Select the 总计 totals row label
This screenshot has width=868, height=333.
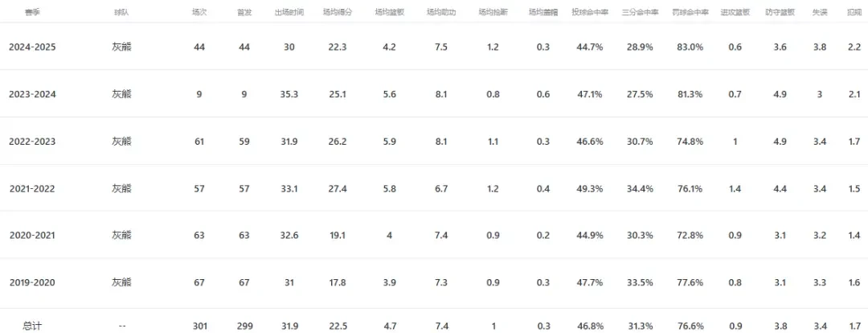click(32, 327)
